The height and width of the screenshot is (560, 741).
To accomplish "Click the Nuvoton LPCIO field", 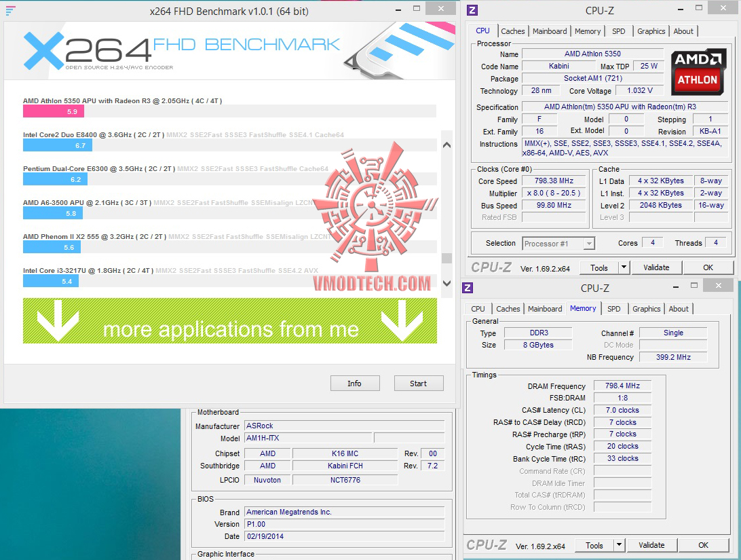I will click(x=267, y=480).
